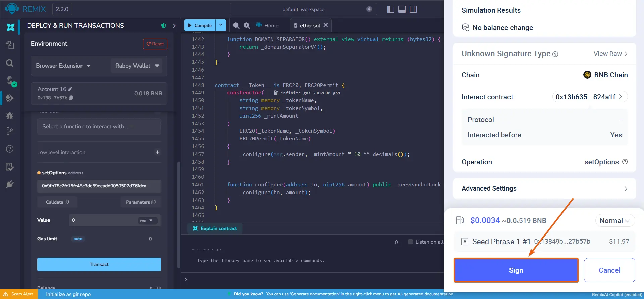Viewport: 644px width, 299px height.
Task: Toggle the right side panel layout
Action: [413, 9]
